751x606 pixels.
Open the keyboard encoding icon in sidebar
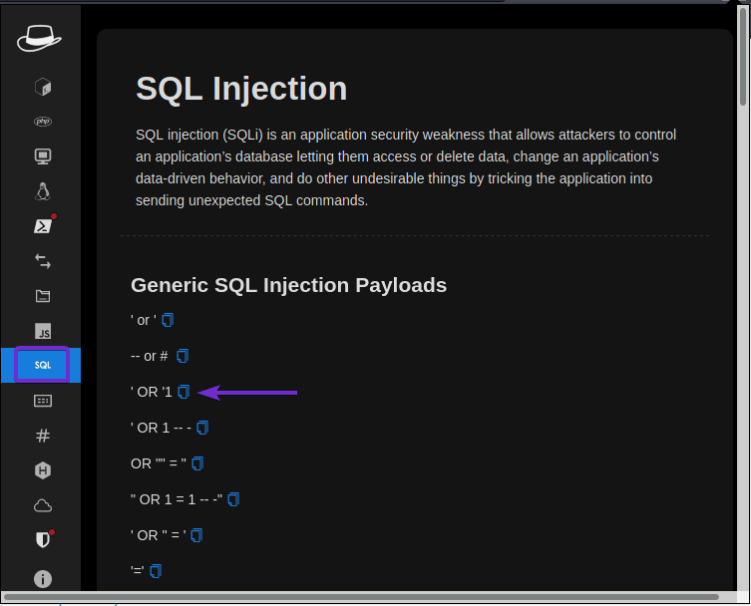(x=42, y=400)
